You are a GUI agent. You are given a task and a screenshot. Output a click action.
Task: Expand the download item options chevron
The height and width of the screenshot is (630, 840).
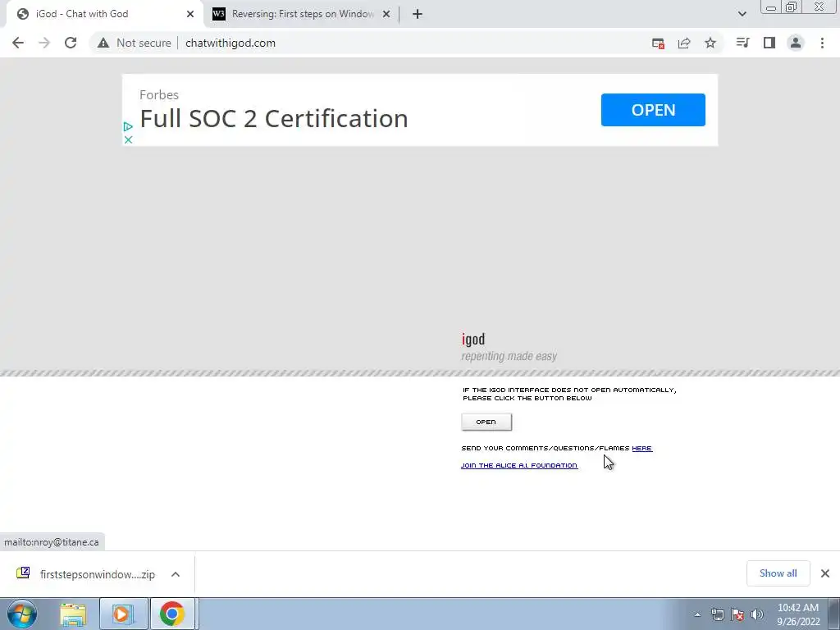176,574
